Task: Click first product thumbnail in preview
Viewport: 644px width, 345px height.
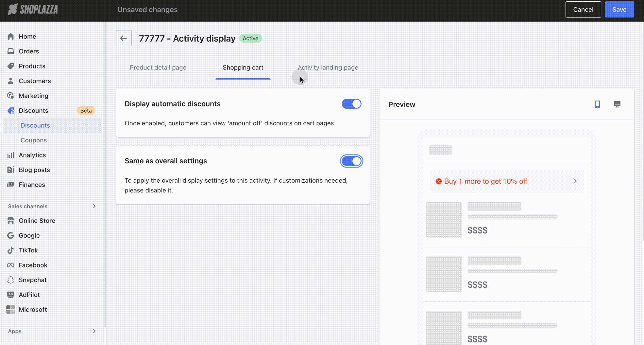Action: click(444, 220)
